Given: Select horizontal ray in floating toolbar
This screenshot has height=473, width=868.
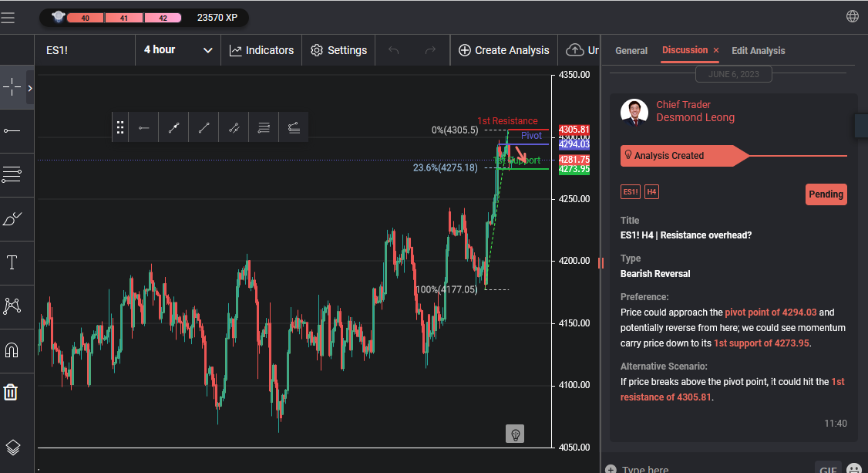Looking at the screenshot, I should pos(144,128).
